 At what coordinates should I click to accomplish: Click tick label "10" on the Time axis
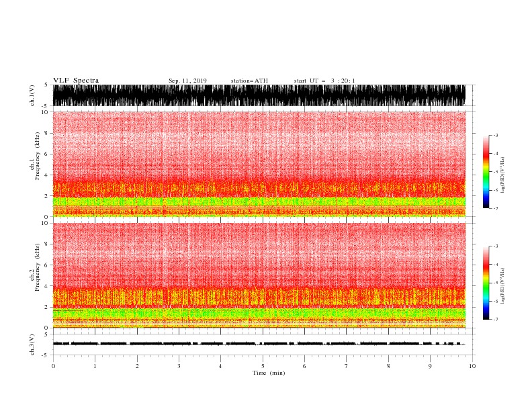coord(472,366)
